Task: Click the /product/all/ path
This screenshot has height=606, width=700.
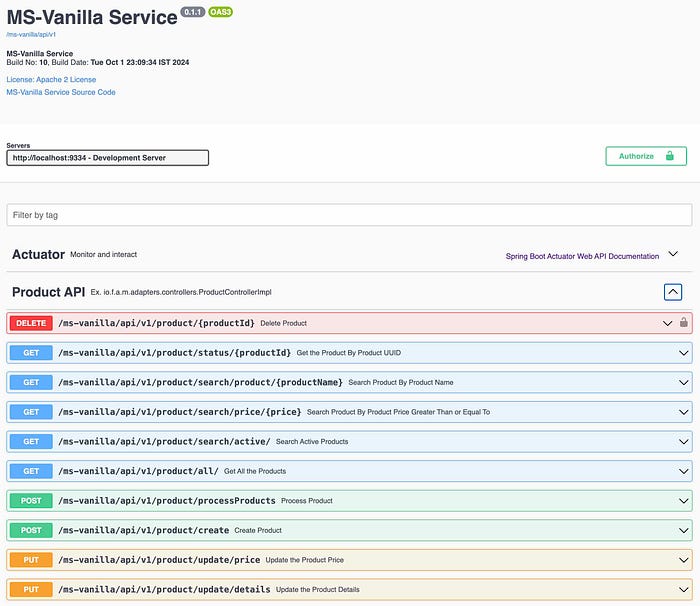Action: (x=138, y=471)
